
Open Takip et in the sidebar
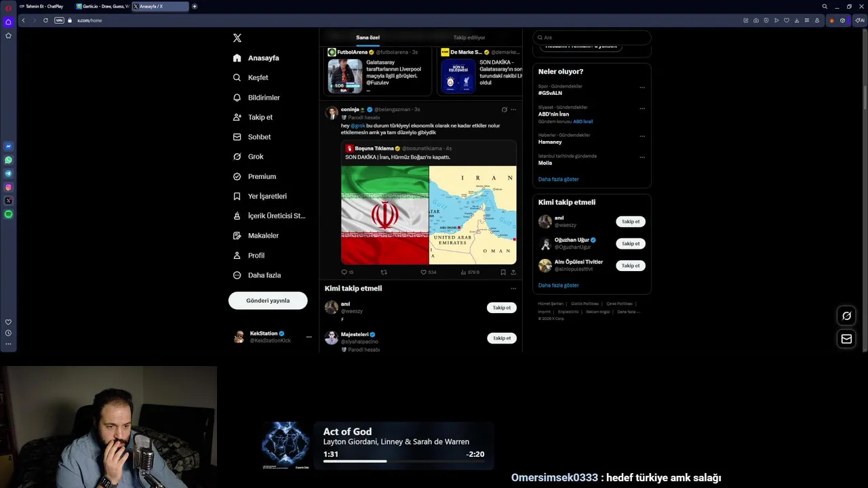tap(252, 117)
